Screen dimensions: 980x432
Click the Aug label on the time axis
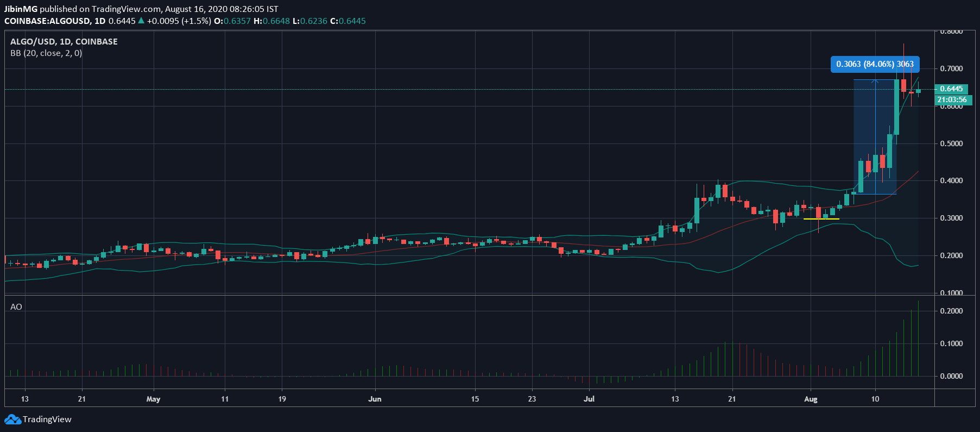click(x=810, y=399)
